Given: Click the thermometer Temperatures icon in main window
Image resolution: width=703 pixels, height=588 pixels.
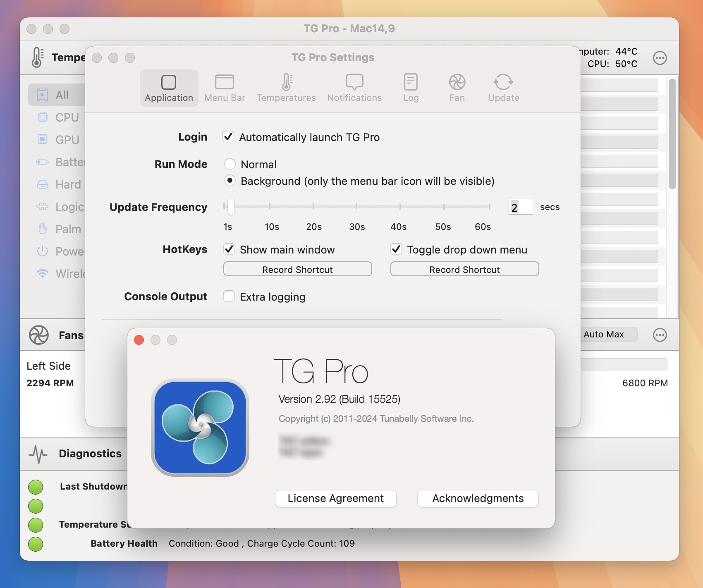Looking at the screenshot, I should pos(37,57).
